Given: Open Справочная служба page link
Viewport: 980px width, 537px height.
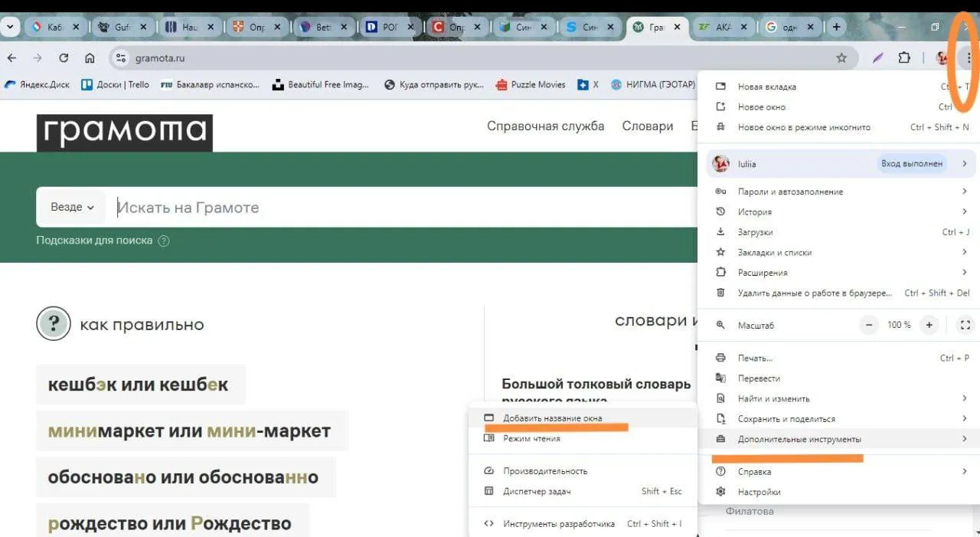Looking at the screenshot, I should pos(546,126).
